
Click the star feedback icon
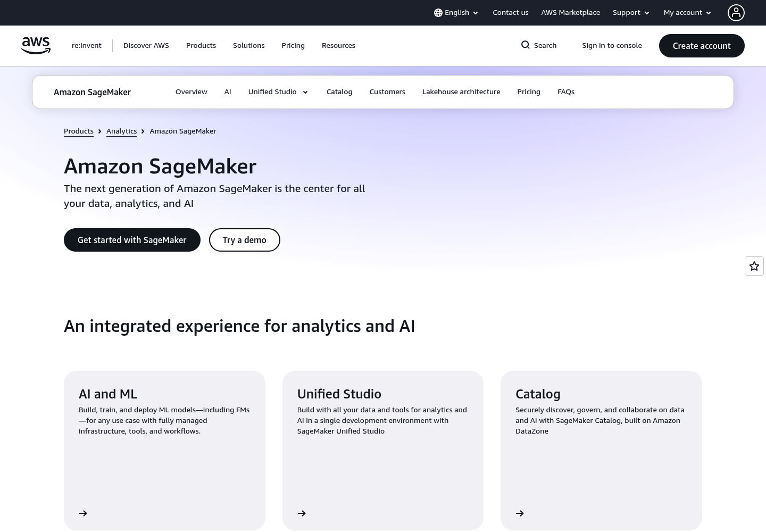[754, 266]
